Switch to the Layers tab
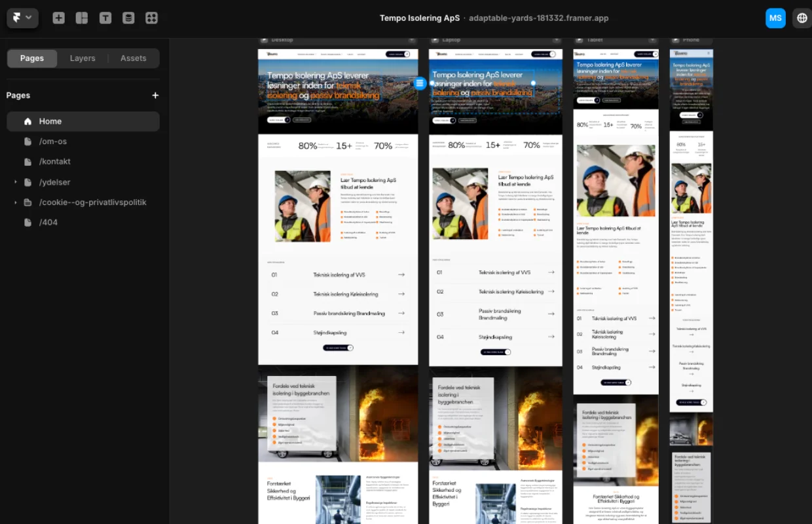The image size is (812, 524). pos(83,58)
